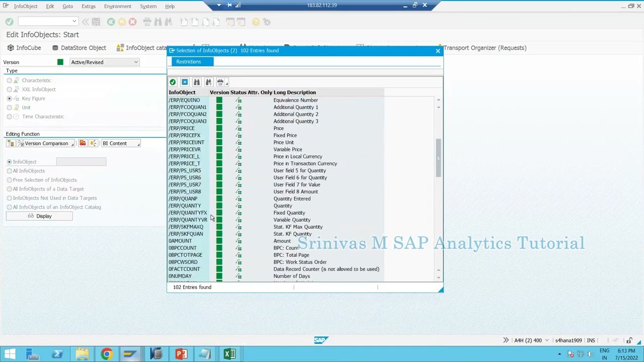644x362 pixels.
Task: Select the Time Characteristic radio button
Action: [10, 117]
